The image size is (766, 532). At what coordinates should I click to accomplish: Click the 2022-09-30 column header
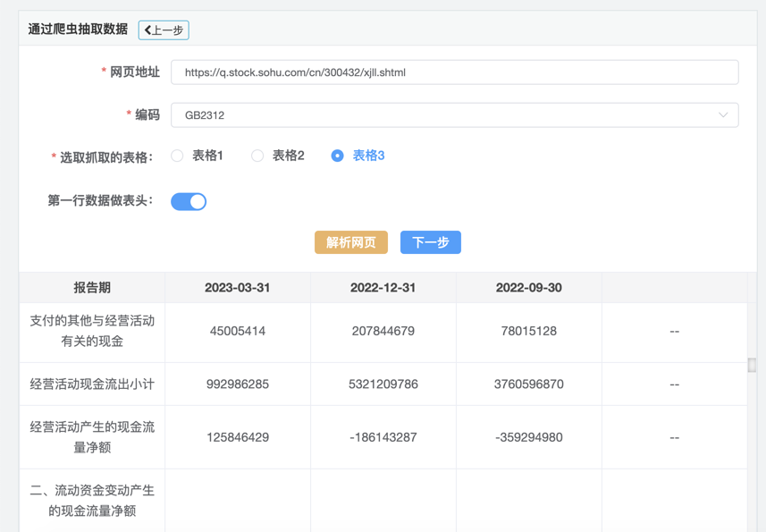529,288
